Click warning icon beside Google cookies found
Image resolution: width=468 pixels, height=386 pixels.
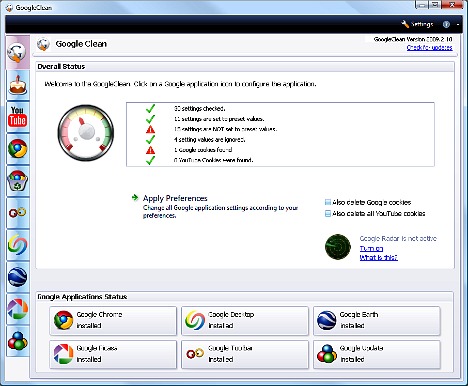(150, 150)
